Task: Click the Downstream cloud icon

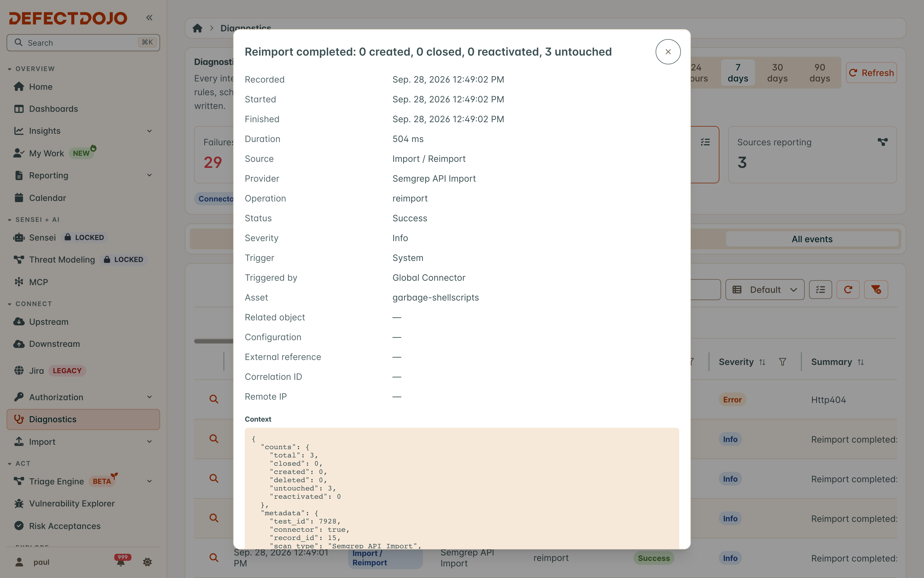Action: [x=19, y=344]
